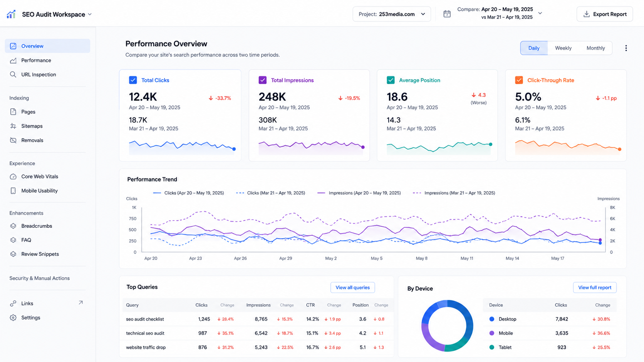Switch to the Weekly view tab
The height and width of the screenshot is (362, 644).
tap(563, 48)
